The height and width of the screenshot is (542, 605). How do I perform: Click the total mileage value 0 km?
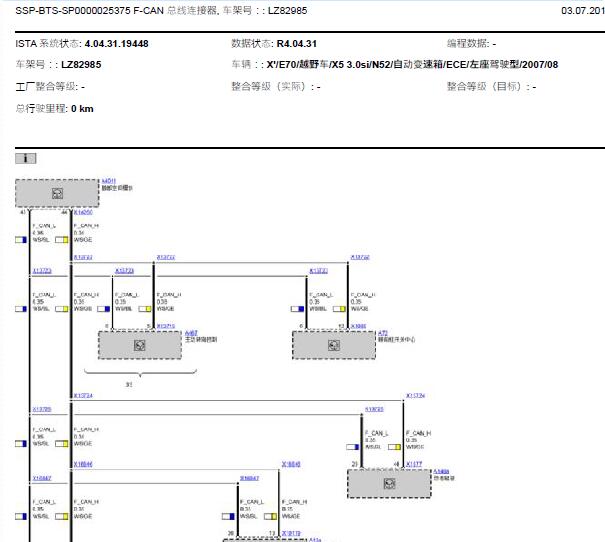tap(82, 109)
